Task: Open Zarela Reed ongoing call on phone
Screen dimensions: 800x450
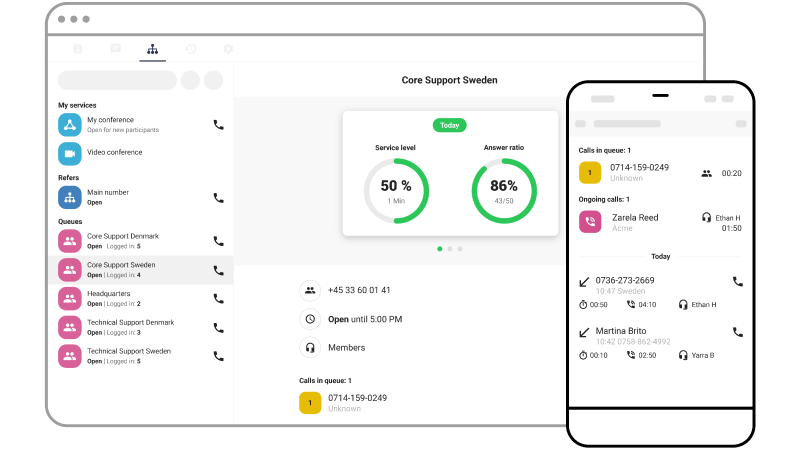Action: click(636, 221)
